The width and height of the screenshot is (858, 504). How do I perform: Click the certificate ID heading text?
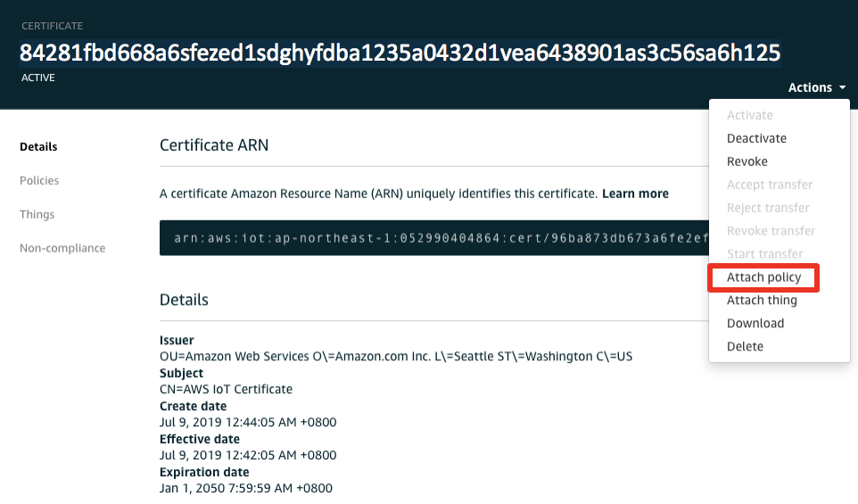pos(400,54)
